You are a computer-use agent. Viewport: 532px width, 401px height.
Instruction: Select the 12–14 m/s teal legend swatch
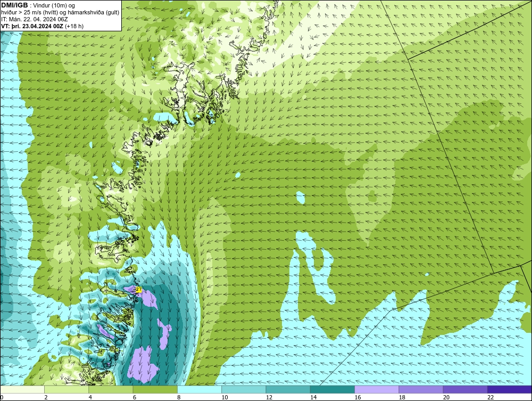(288, 389)
